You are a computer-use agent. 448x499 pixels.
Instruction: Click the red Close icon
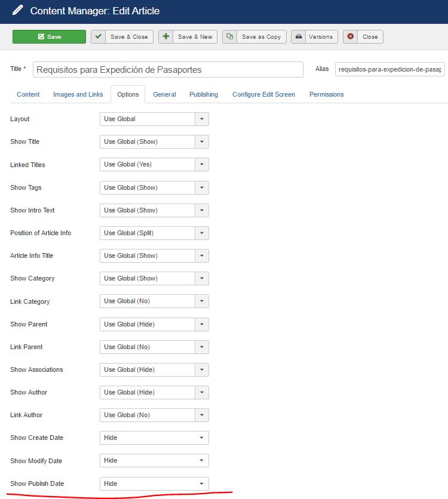(351, 36)
